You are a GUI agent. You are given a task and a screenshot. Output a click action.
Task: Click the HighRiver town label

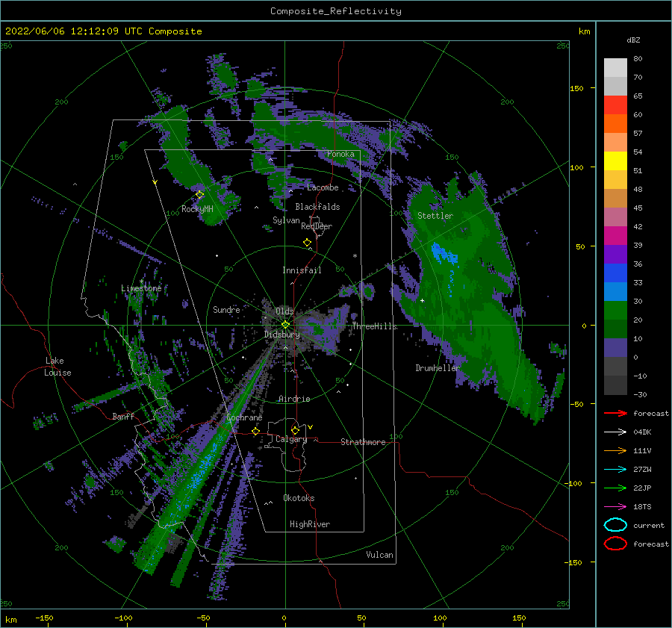coord(310,524)
